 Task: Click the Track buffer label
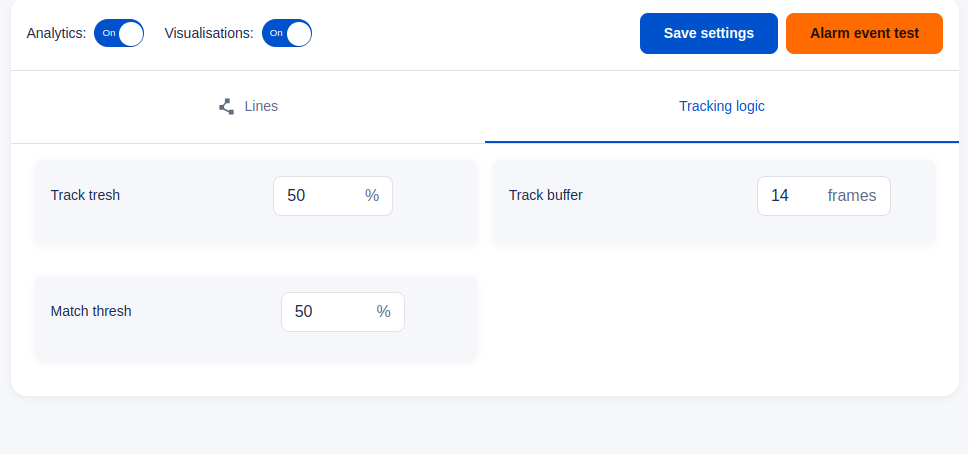tap(545, 195)
